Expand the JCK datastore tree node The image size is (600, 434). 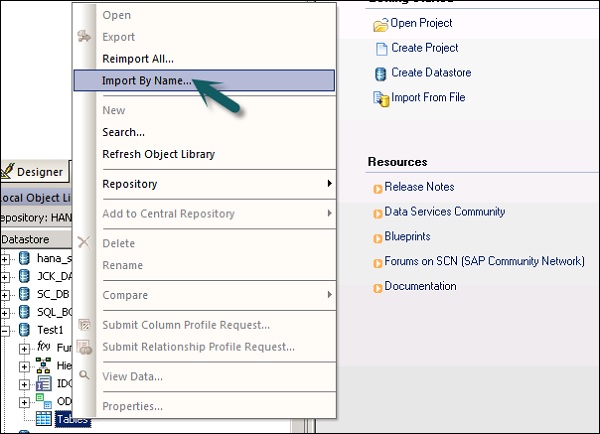pyautogui.click(x=6, y=278)
